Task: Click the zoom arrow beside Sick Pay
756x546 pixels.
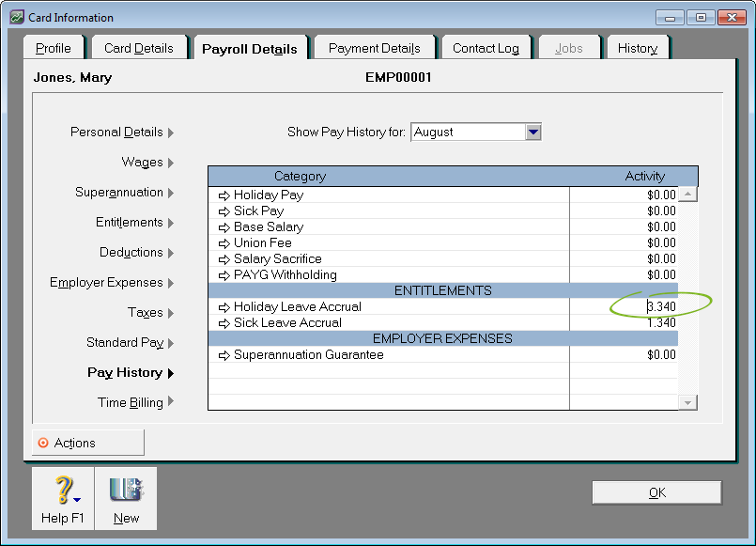Action: pyautogui.click(x=224, y=211)
